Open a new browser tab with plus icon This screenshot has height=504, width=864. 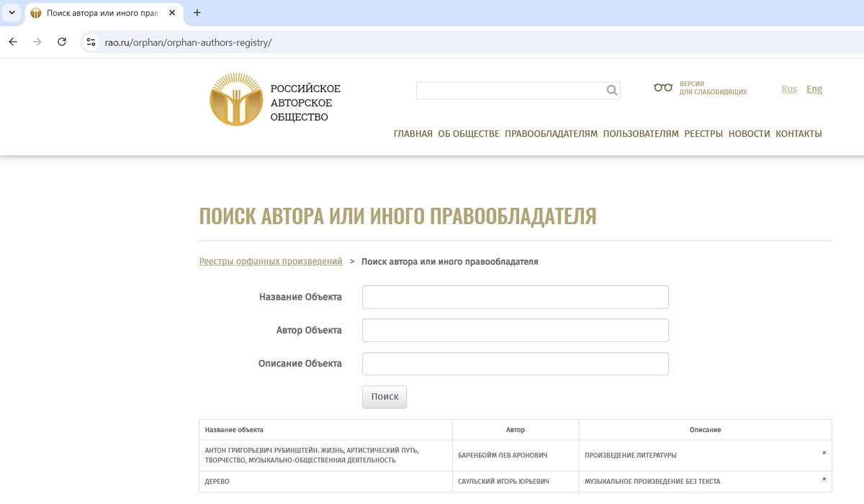(x=197, y=12)
